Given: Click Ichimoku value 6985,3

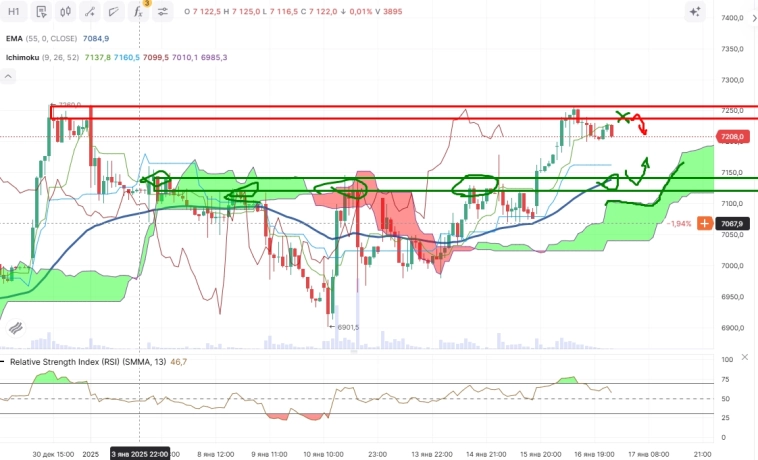Looking at the screenshot, I should [x=214, y=57].
